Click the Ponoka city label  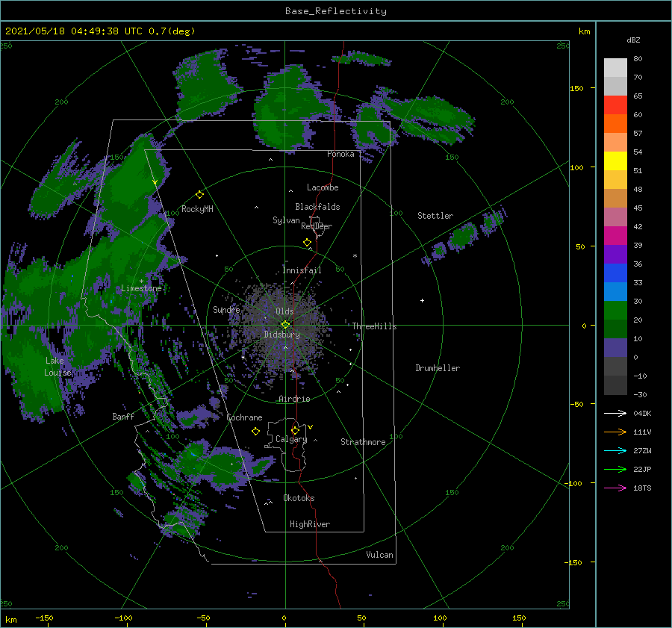click(x=340, y=154)
